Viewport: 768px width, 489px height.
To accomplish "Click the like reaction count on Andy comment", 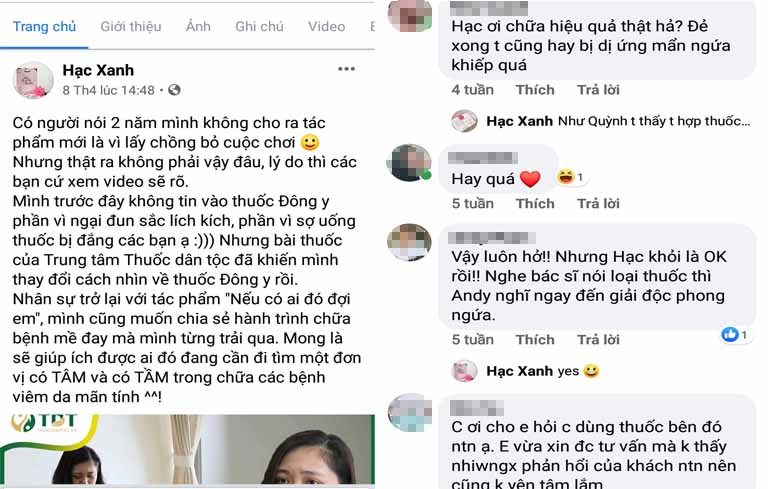I will click(x=734, y=335).
